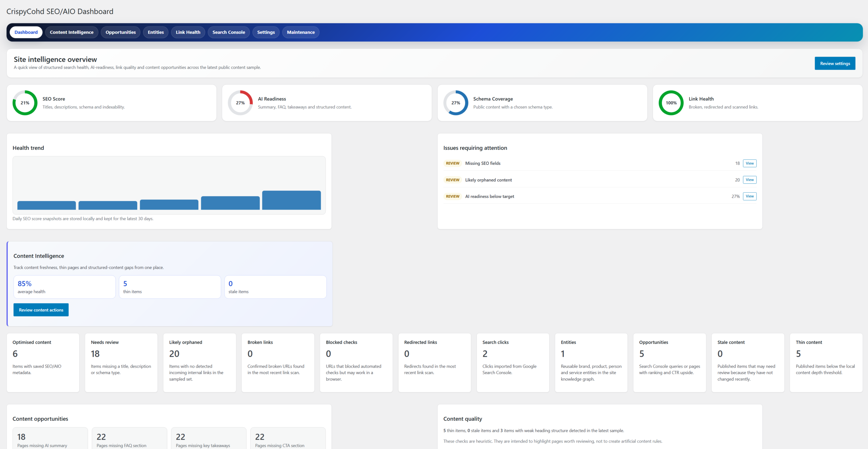View Likely orphaned content issue
Image resolution: width=868 pixels, height=449 pixels.
tap(750, 180)
